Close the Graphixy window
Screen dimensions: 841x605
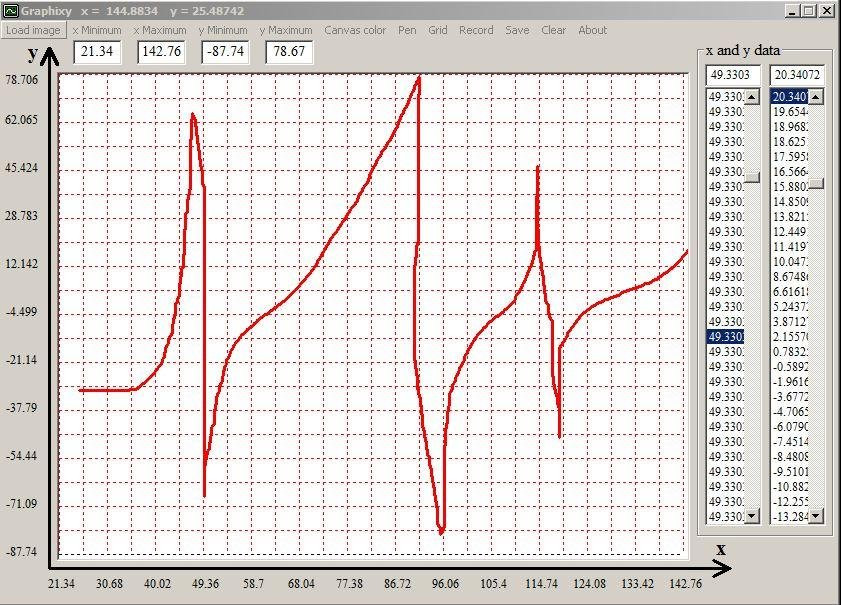point(828,11)
